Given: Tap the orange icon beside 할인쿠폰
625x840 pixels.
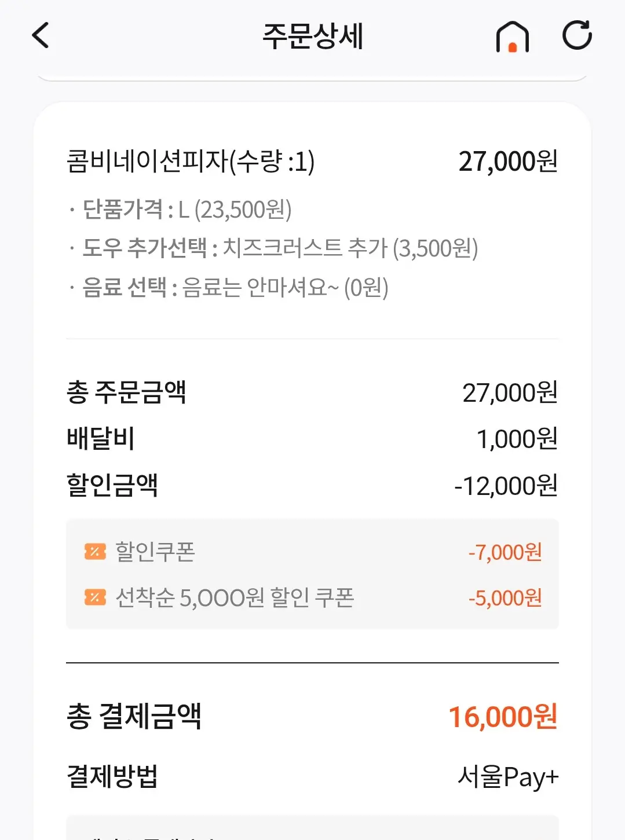Looking at the screenshot, I should pyautogui.click(x=95, y=551).
